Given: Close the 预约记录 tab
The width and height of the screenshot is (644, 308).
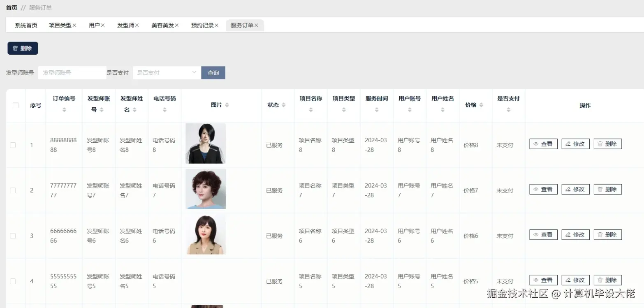Looking at the screenshot, I should (217, 25).
